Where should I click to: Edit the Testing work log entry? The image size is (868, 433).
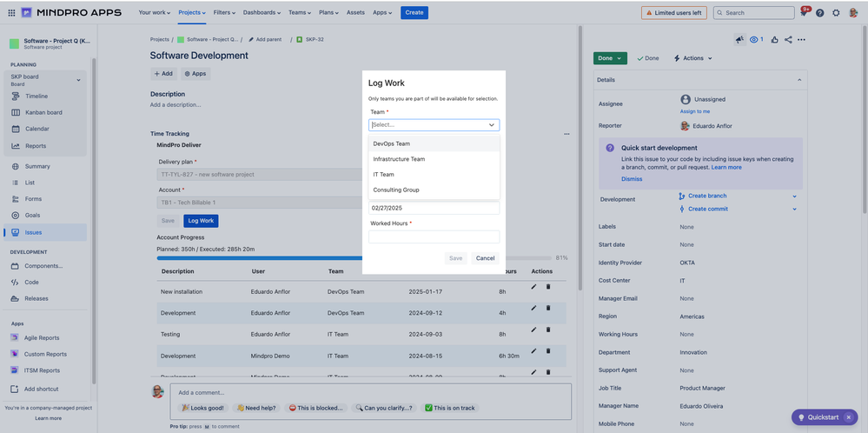(533, 330)
